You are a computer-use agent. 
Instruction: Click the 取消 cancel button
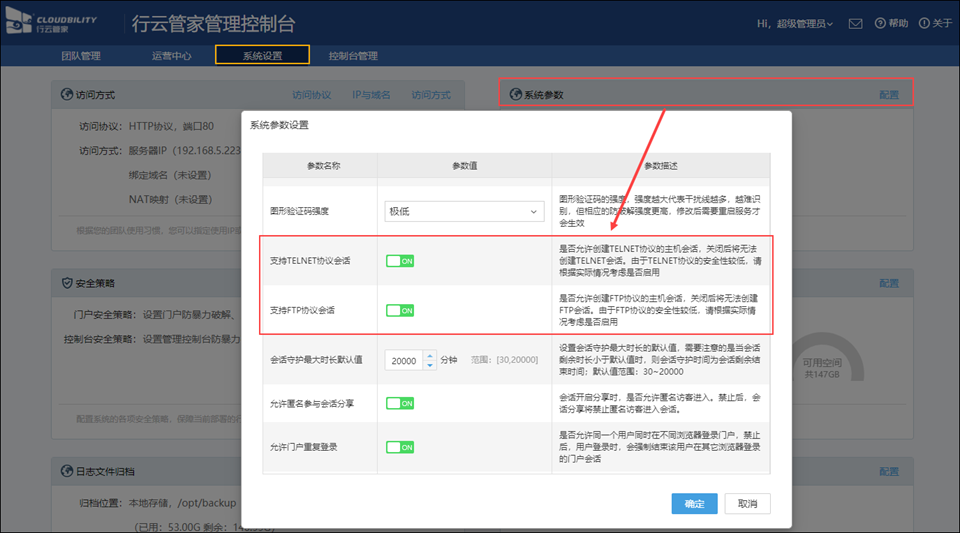[747, 503]
